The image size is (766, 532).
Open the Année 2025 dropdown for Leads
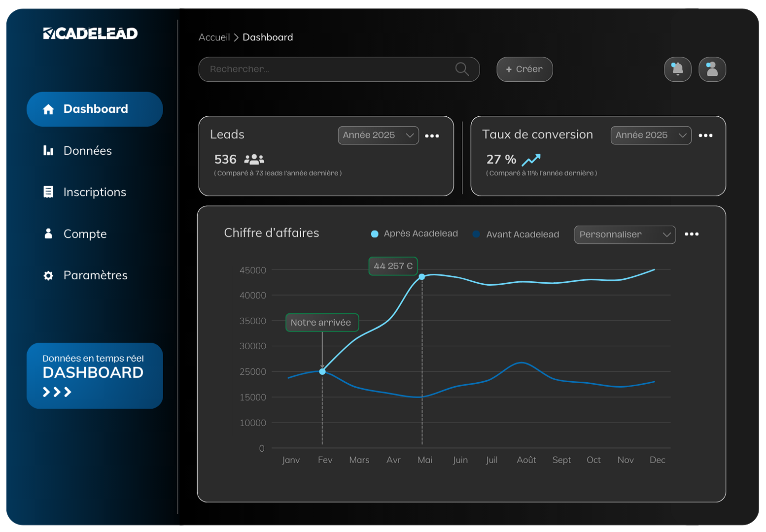(378, 135)
